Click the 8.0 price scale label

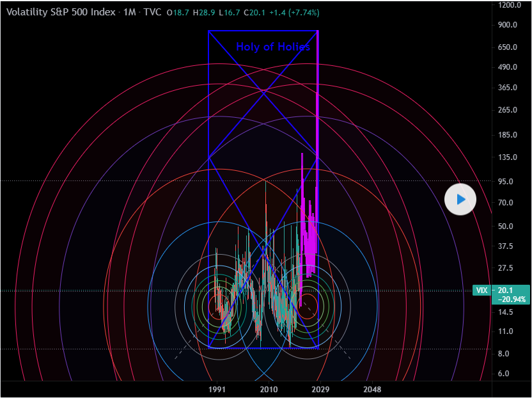tap(504, 354)
